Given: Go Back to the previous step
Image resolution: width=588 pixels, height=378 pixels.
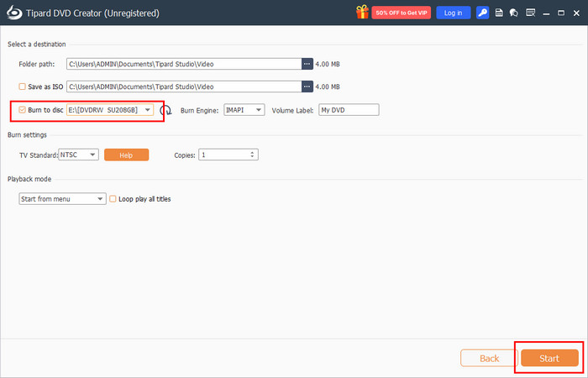Looking at the screenshot, I should pos(488,358).
